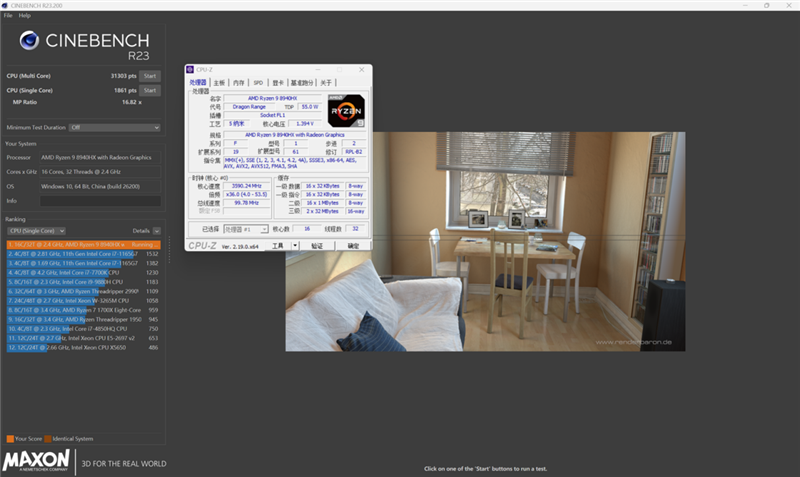Screen dimensions: 800x477
Task: Open the 工具 dropdown arrow in CPU-Z
Action: tap(295, 246)
